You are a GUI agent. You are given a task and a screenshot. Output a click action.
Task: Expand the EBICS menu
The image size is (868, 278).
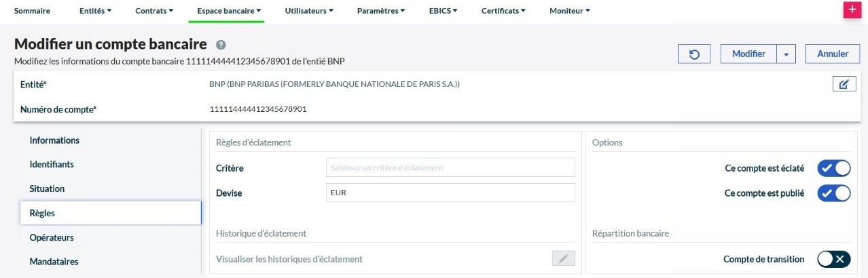pos(443,11)
